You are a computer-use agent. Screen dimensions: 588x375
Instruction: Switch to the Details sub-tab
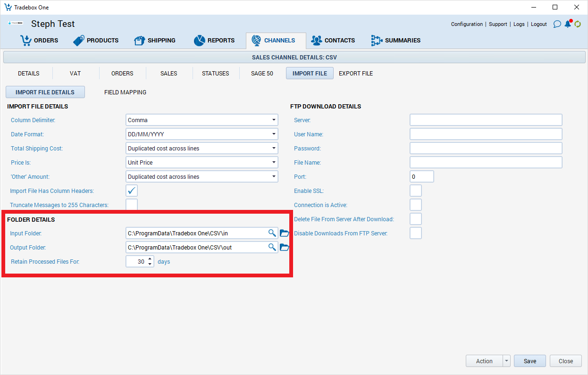(x=29, y=73)
